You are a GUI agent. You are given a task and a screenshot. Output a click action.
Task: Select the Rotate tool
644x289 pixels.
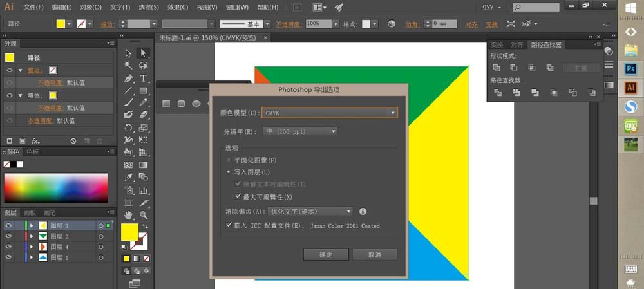(x=128, y=127)
